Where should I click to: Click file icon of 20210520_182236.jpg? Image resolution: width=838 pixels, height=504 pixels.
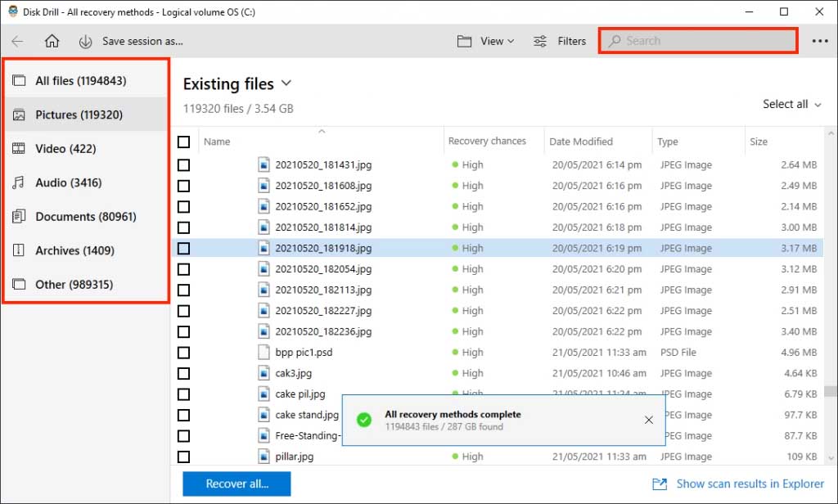tap(264, 331)
